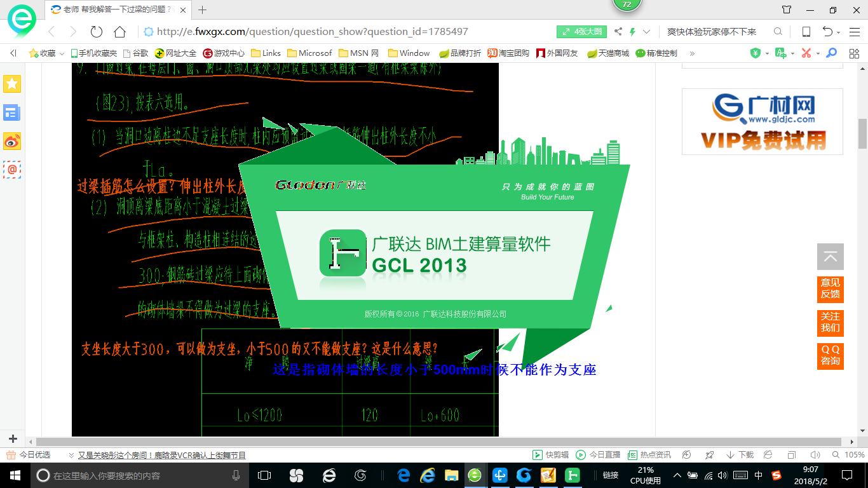Click the magnifier search icon in toolbar
Image resolution: width=868 pixels, height=488 pixels.
(778, 32)
